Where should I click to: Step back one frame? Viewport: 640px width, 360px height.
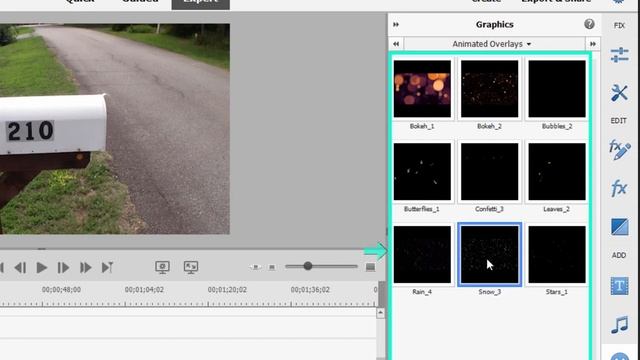click(20, 268)
